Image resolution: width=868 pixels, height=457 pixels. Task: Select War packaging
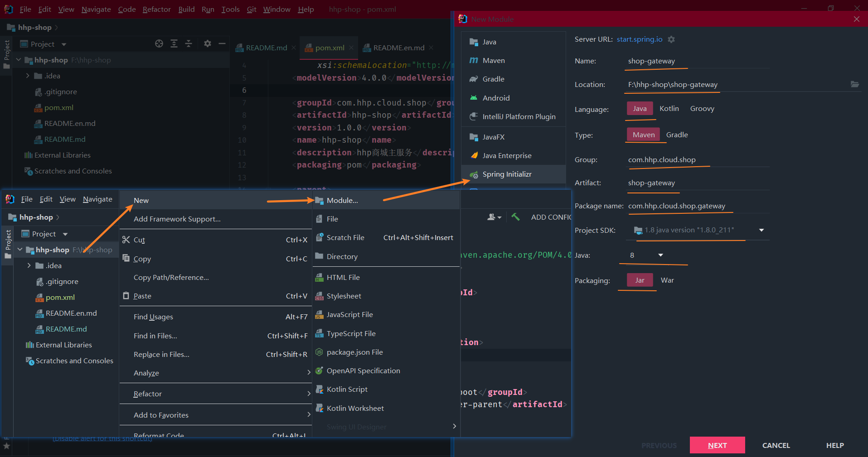pos(667,280)
